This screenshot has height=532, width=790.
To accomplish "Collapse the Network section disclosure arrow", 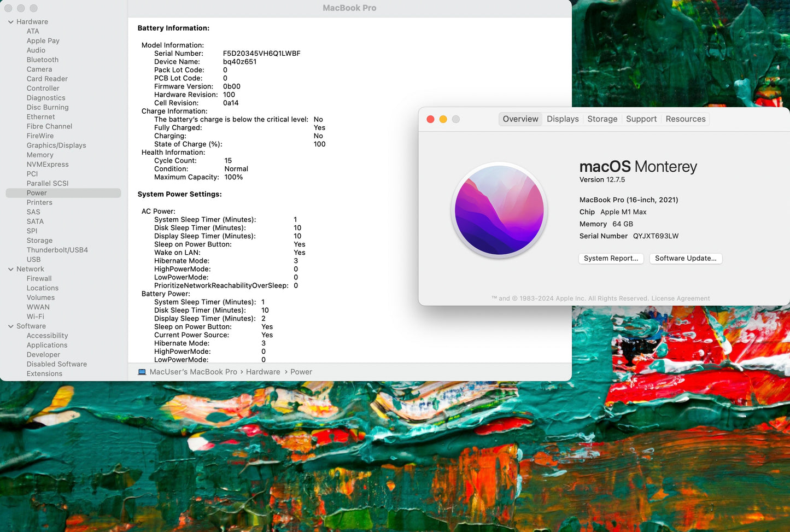I will coord(11,269).
